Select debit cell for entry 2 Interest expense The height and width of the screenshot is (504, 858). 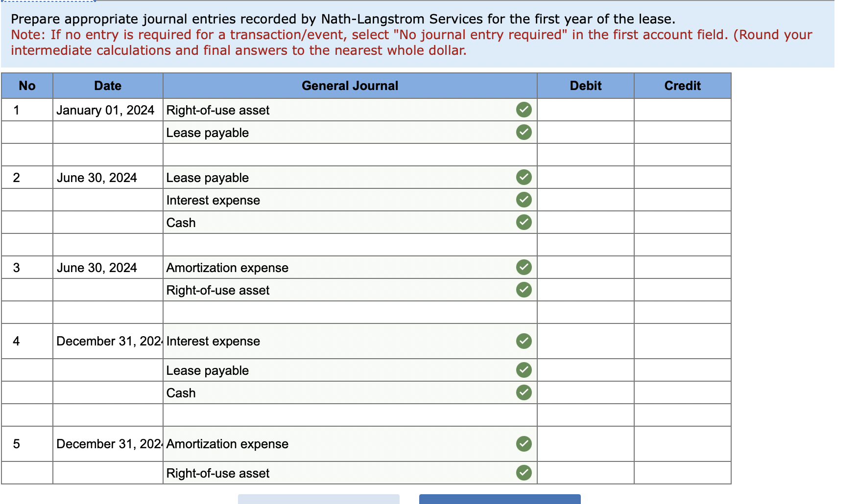[586, 200]
